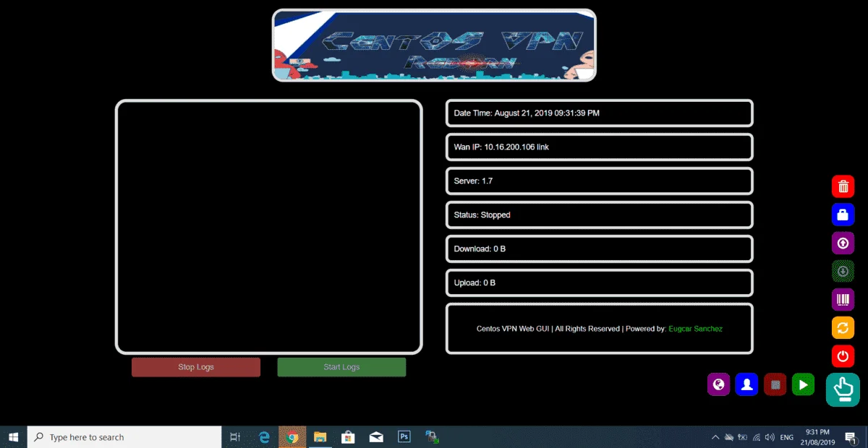Click the volume speaker tray icon
The height and width of the screenshot is (448, 868).
point(770,437)
